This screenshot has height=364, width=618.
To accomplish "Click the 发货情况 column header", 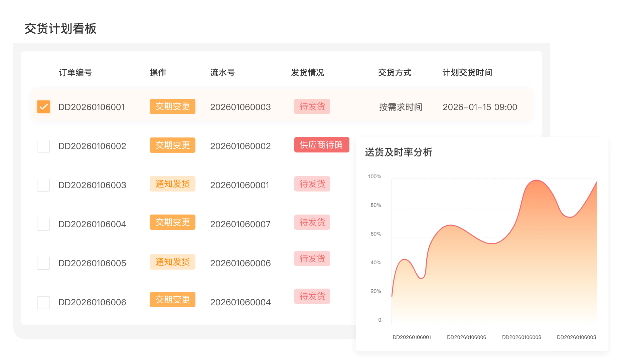I will 307,72.
